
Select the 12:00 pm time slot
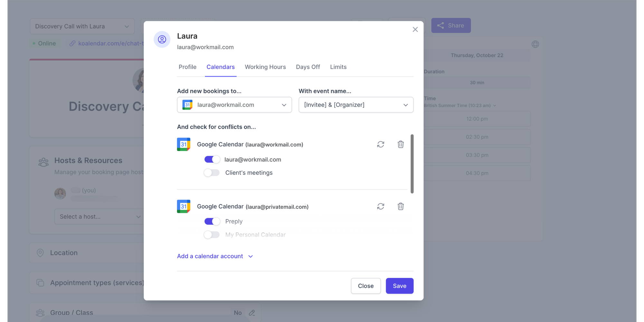(477, 119)
